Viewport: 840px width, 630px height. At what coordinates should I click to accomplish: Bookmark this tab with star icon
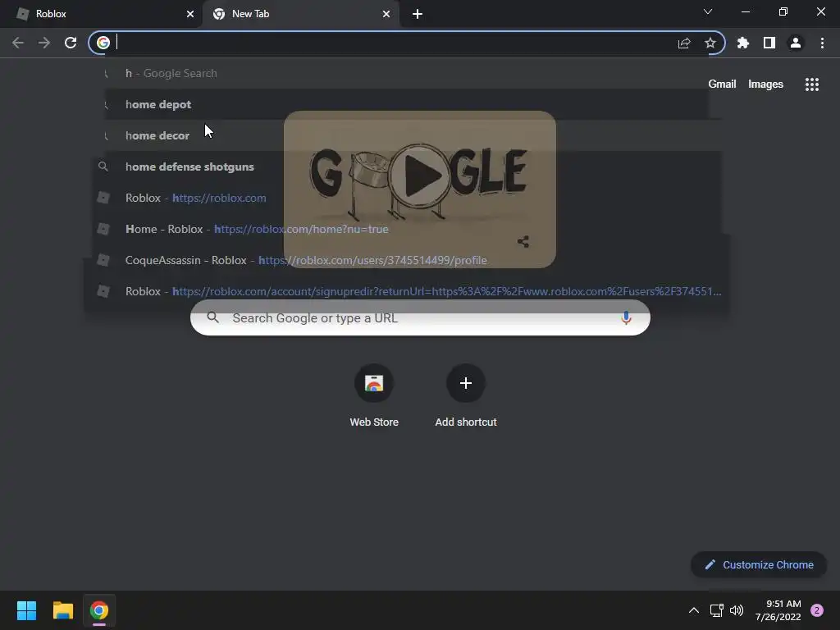[x=710, y=43]
